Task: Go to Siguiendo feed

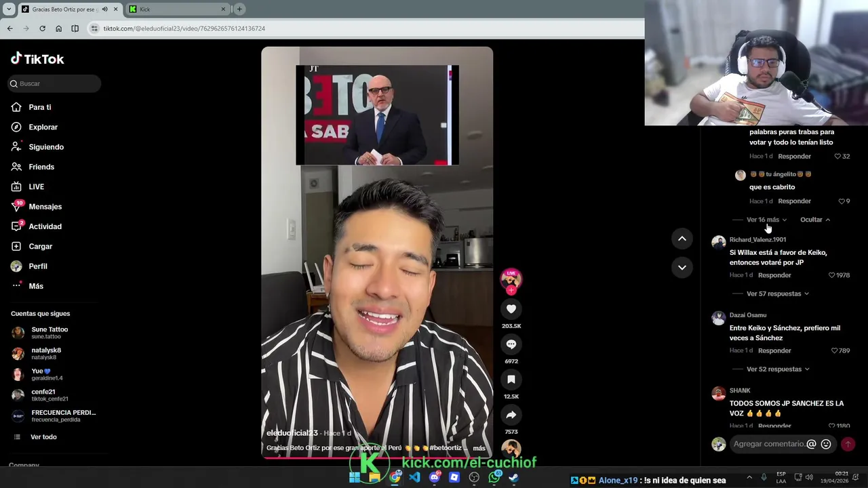Action: pyautogui.click(x=37, y=147)
